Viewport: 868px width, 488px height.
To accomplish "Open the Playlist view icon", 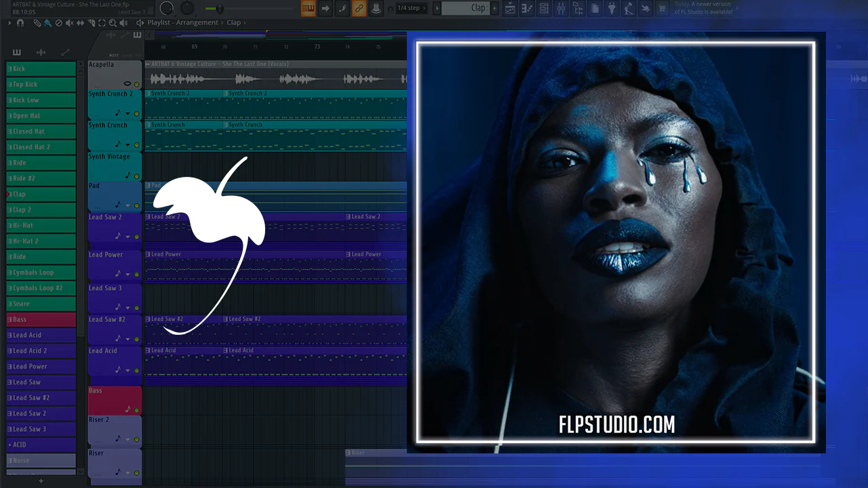I will point(511,8).
